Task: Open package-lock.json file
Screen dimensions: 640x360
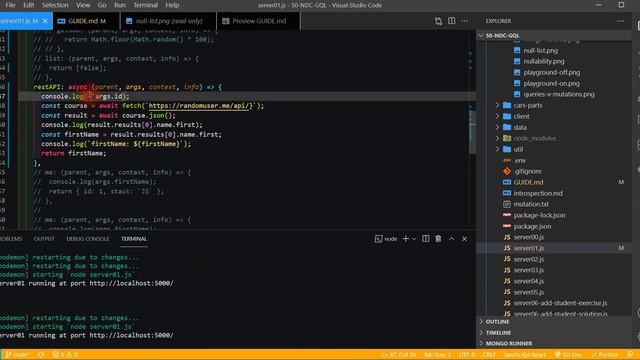Action: [539, 215]
